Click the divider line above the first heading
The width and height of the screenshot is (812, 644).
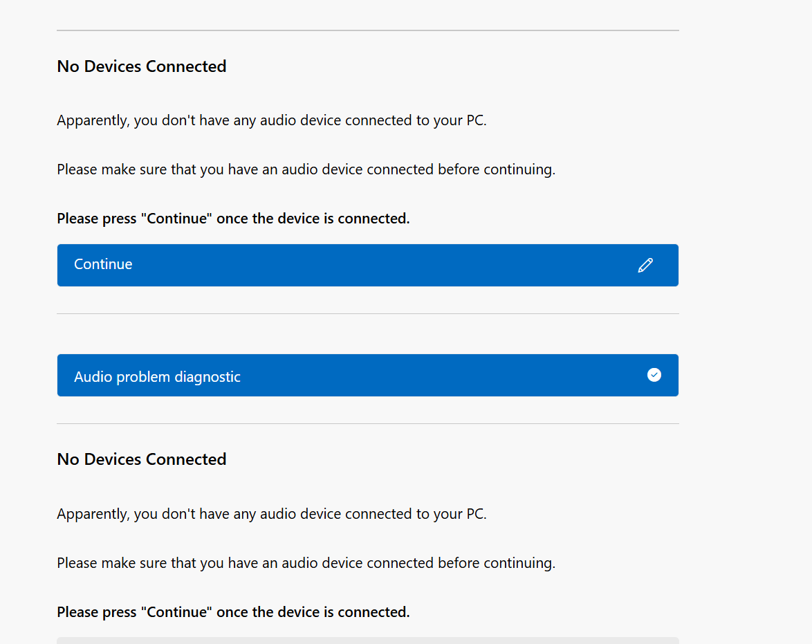coord(368,30)
